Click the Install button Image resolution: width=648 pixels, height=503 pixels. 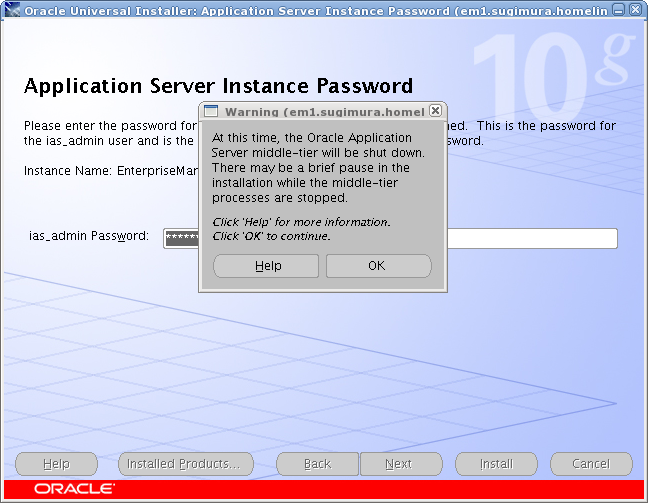coord(496,464)
